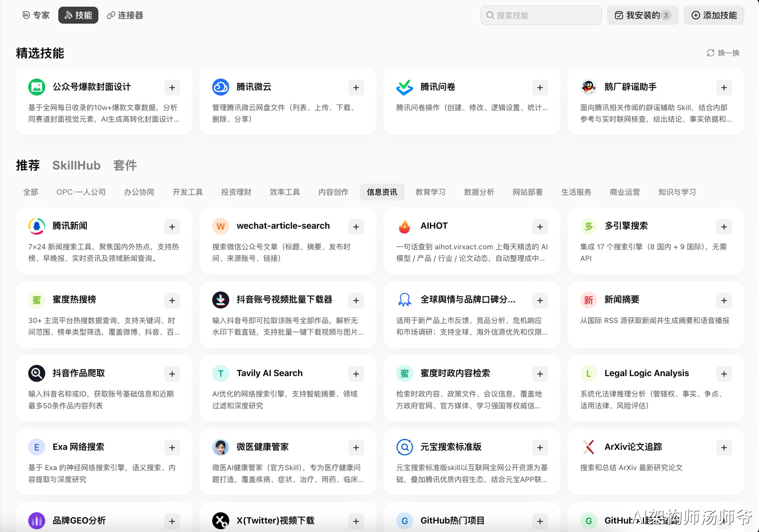This screenshot has width=759, height=532.
Task: Filter by 生活服务 category
Action: [576, 192]
